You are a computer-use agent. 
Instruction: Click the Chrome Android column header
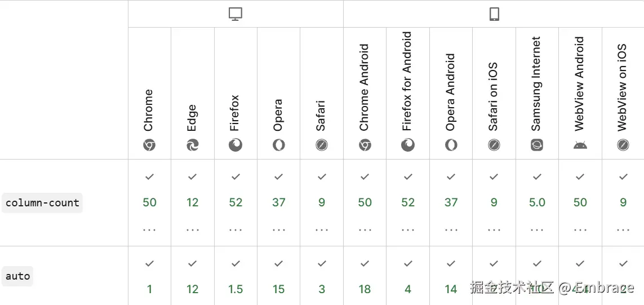(x=365, y=87)
